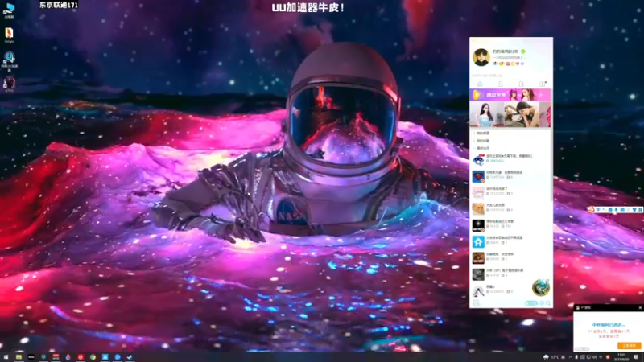This screenshot has width=644, height=362.
Task: Click the circular icon beside the search icon in YY
Action: coord(542,303)
